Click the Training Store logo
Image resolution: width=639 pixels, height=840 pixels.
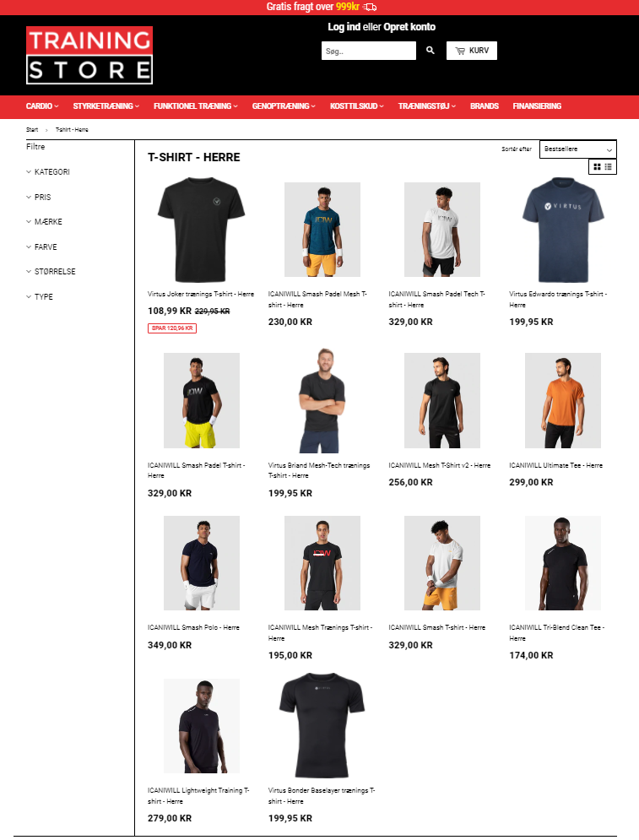[x=89, y=55]
